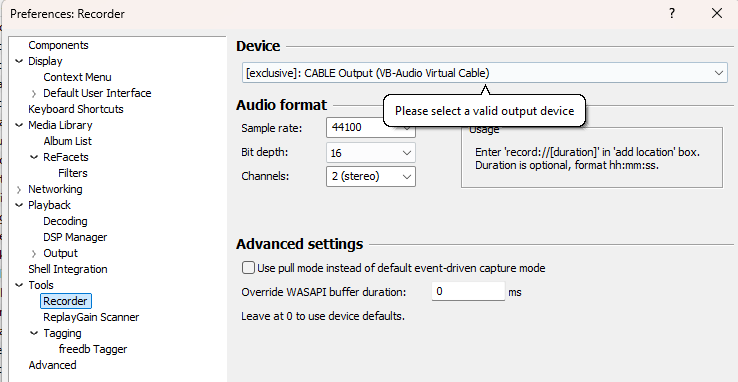The width and height of the screenshot is (738, 382).
Task: Collapse the ReFacets node
Action: [x=34, y=157]
